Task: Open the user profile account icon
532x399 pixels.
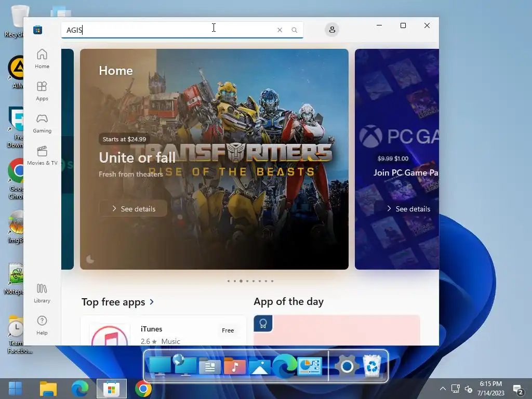Action: tap(332, 30)
